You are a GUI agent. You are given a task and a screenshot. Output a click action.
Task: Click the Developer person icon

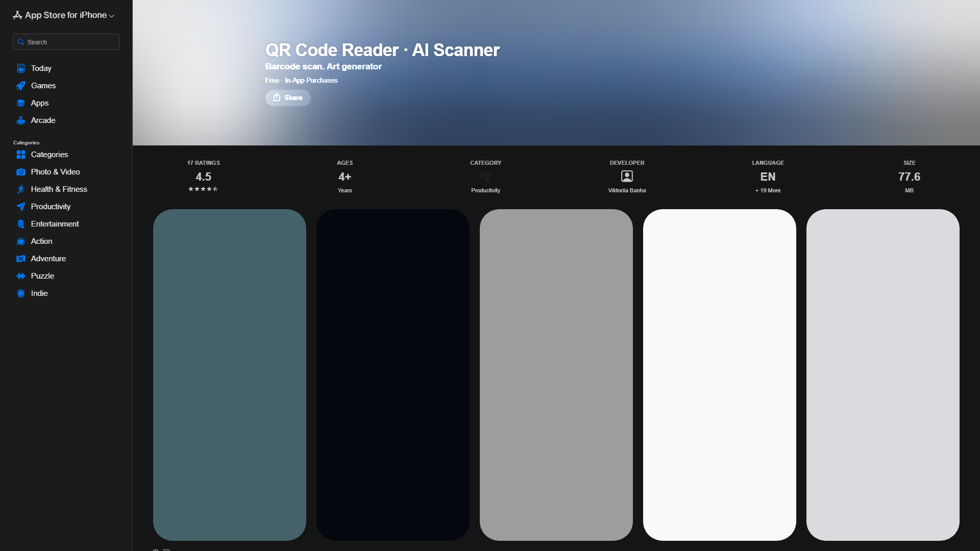pyautogui.click(x=627, y=177)
